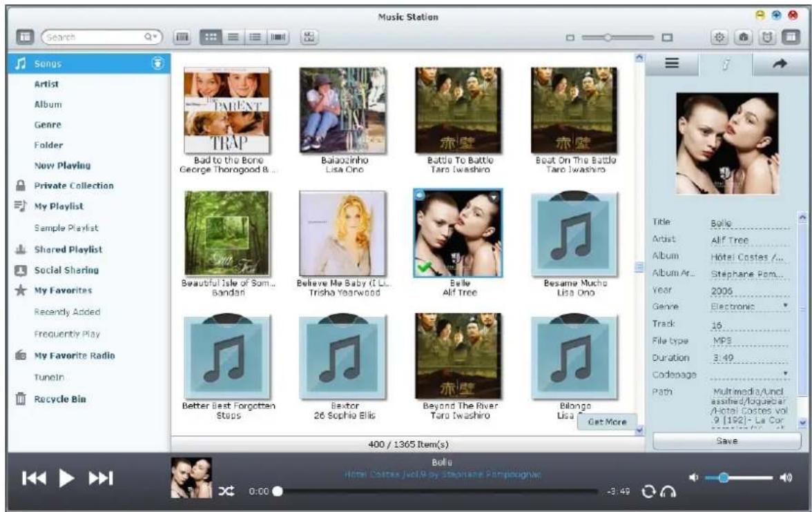Viewport: 812px width, 512px height.
Task: Open Private Collection in sidebar
Action: click(73, 186)
